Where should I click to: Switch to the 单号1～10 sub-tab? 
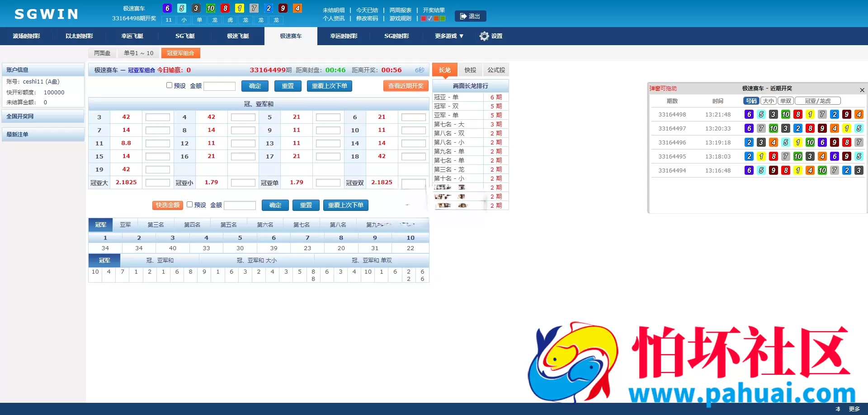tap(139, 53)
